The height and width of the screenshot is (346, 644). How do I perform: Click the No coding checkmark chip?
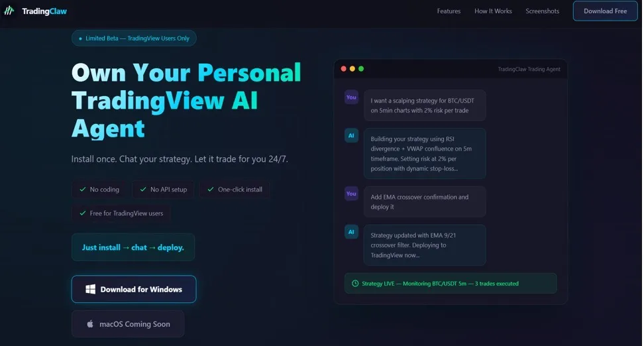click(99, 190)
